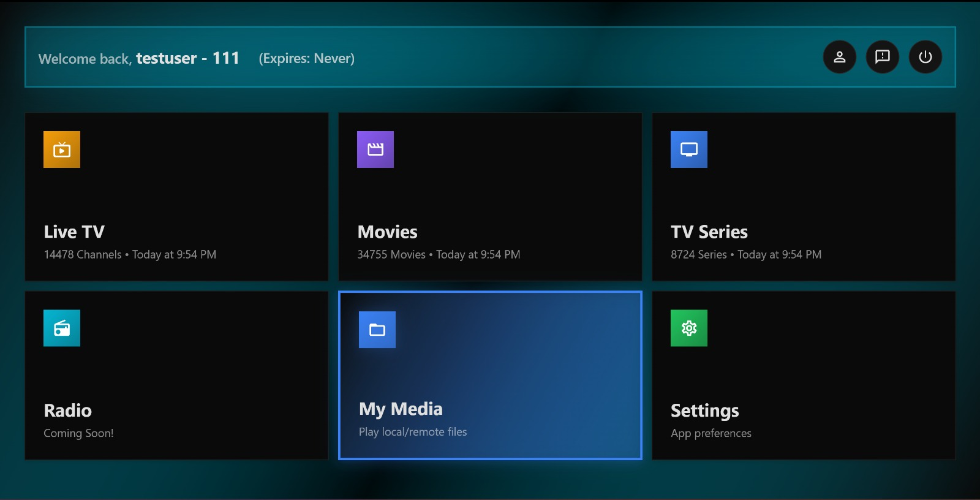Click the 14478 Channels update info

130,254
